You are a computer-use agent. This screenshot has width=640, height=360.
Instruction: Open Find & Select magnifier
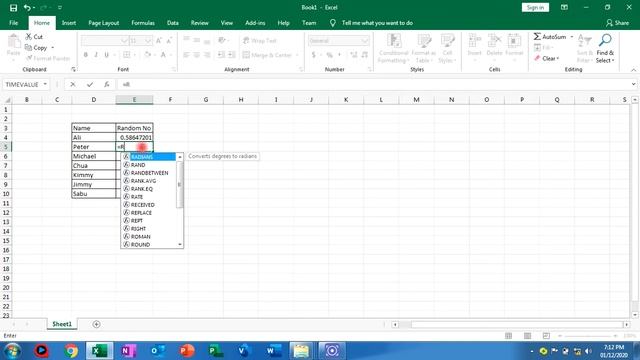[605, 40]
